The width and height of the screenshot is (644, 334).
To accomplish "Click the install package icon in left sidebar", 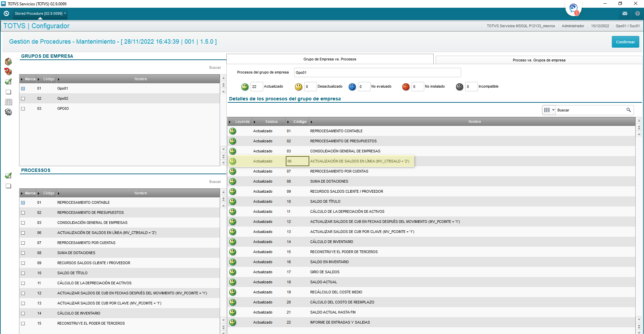I will [8, 61].
